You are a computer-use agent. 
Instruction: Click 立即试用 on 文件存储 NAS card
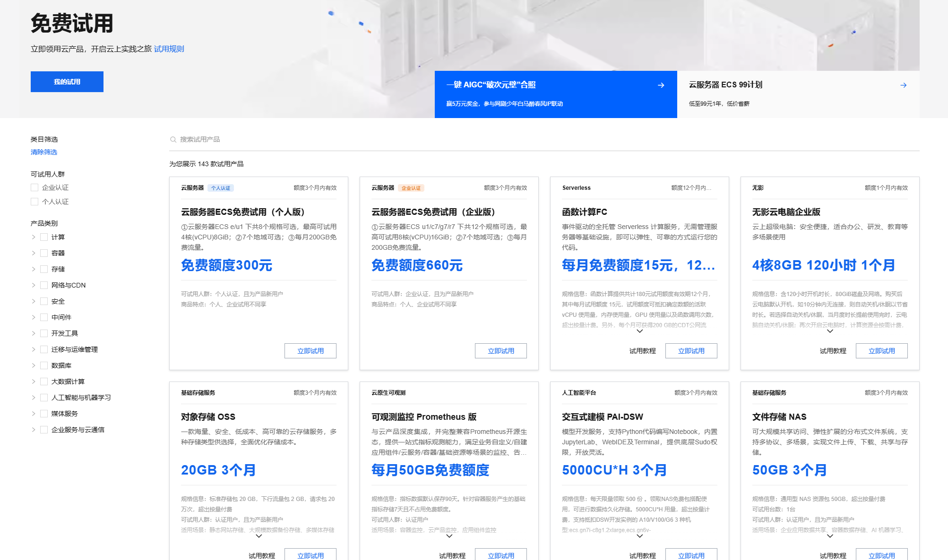click(x=882, y=554)
